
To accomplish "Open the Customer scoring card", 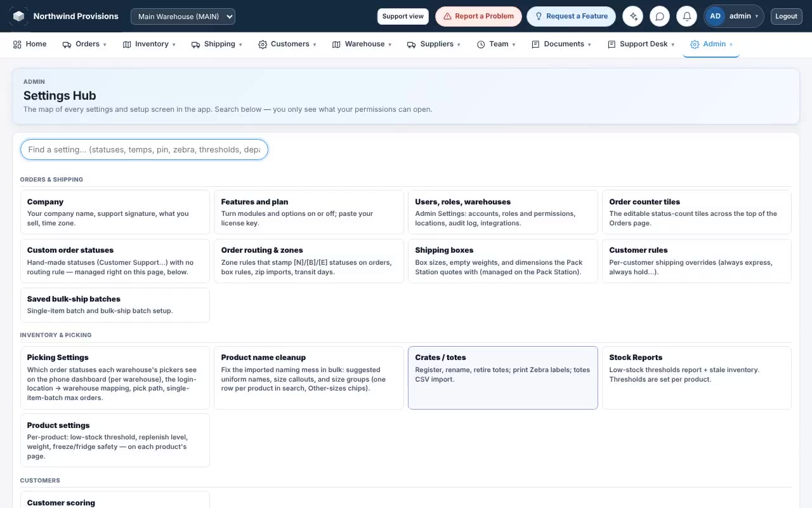I will click(115, 500).
